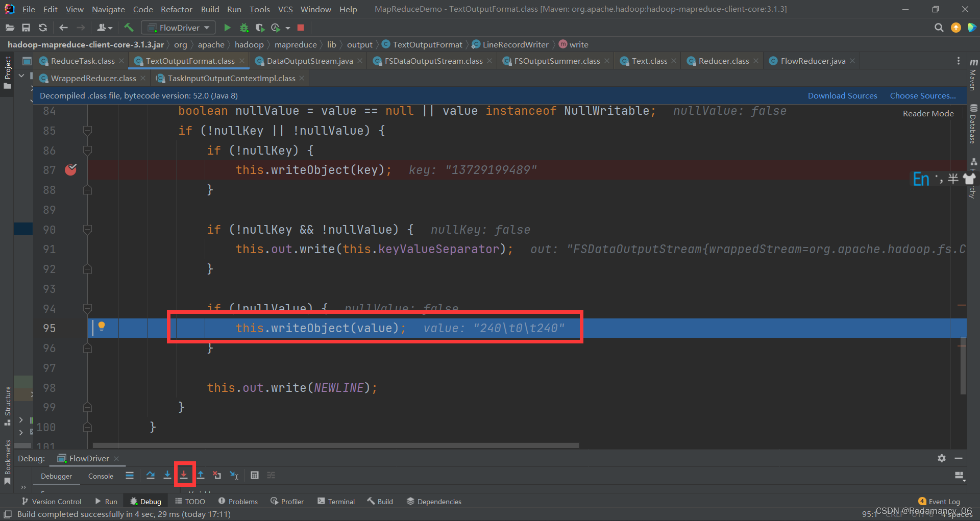This screenshot has height=521, width=980.
Task: Click the red Force Step Into icon
Action: [184, 475]
